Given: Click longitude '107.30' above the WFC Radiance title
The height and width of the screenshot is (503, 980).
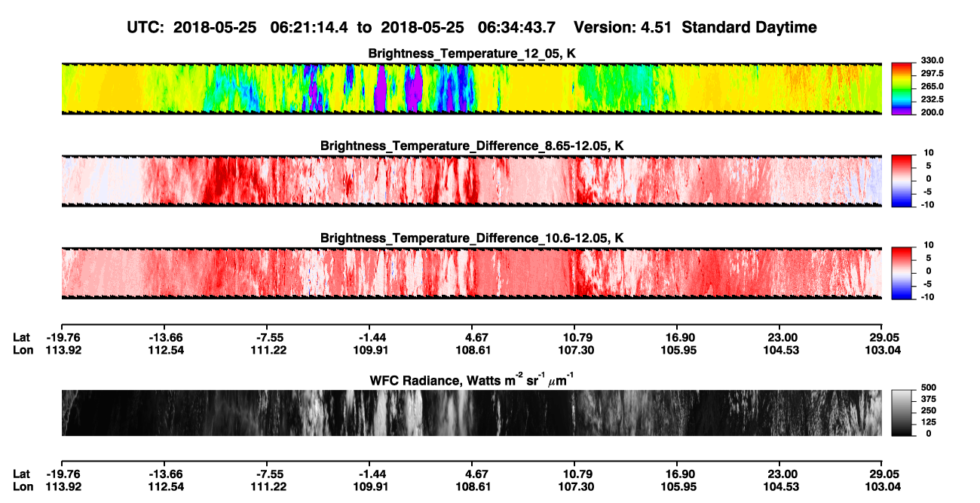Looking at the screenshot, I should click(x=574, y=349).
